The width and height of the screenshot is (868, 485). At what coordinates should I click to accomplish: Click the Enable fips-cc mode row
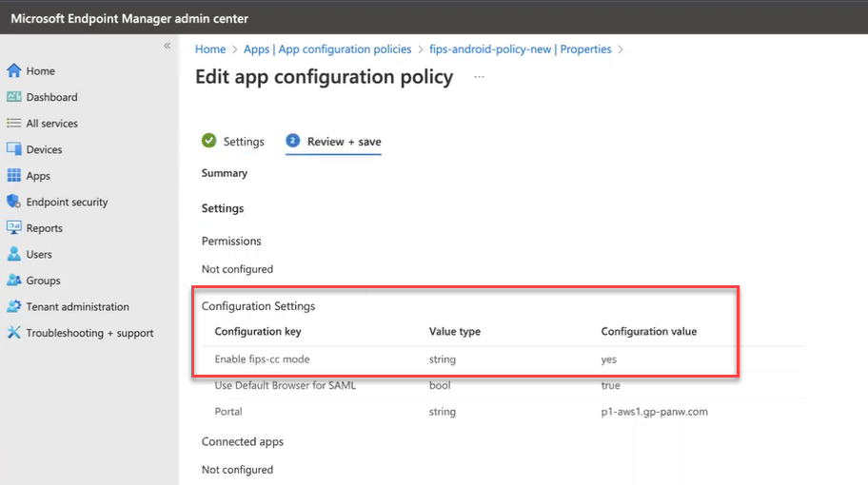[263, 359]
